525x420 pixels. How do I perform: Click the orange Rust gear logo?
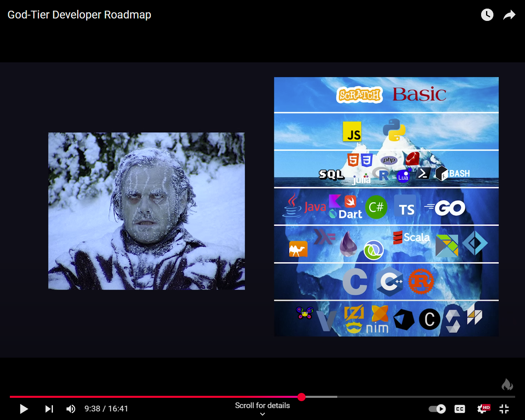pyautogui.click(x=421, y=281)
